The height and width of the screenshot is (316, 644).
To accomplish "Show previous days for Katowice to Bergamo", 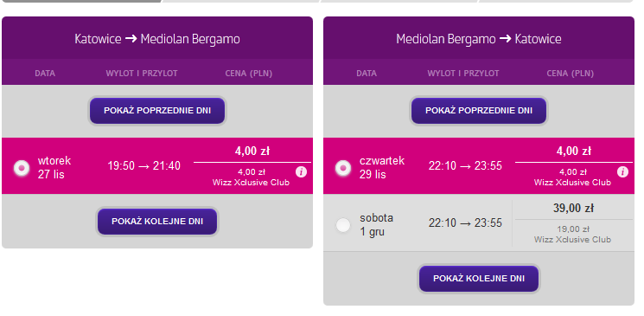I will pyautogui.click(x=157, y=111).
